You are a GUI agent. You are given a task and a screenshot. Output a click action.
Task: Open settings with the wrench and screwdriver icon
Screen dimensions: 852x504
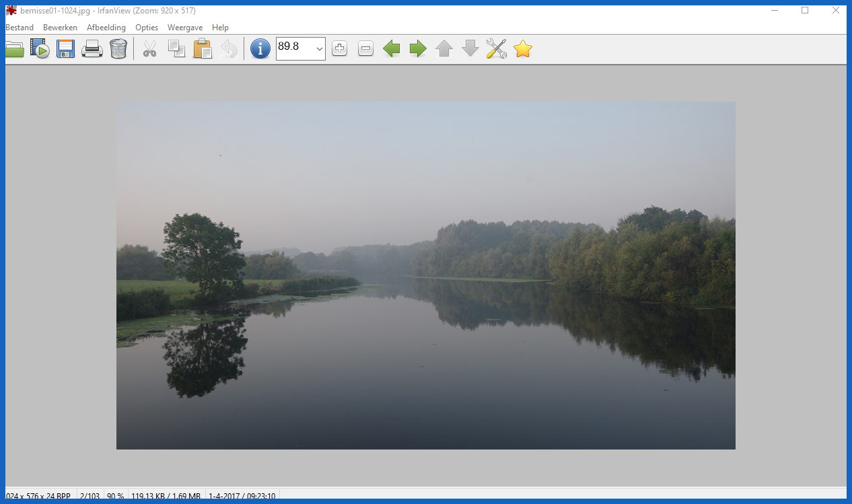pyautogui.click(x=496, y=48)
